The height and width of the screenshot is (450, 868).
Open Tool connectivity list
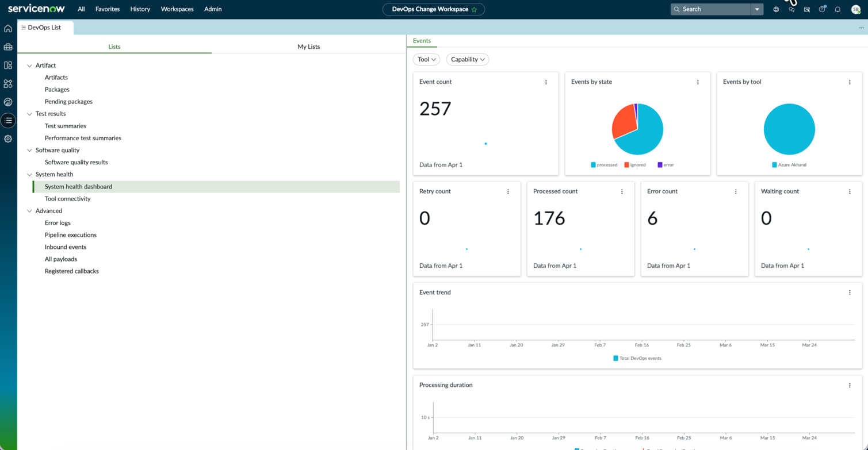[68, 199]
